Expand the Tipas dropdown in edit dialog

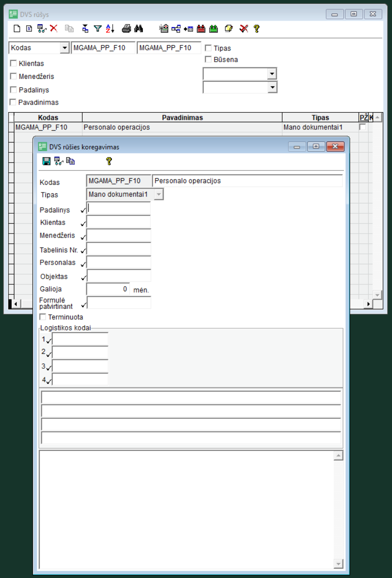point(159,194)
